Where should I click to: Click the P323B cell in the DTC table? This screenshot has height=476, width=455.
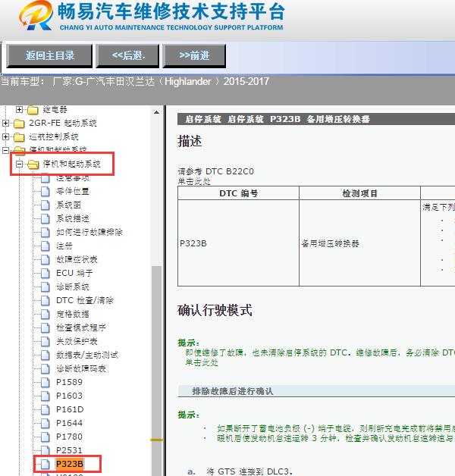(238, 243)
